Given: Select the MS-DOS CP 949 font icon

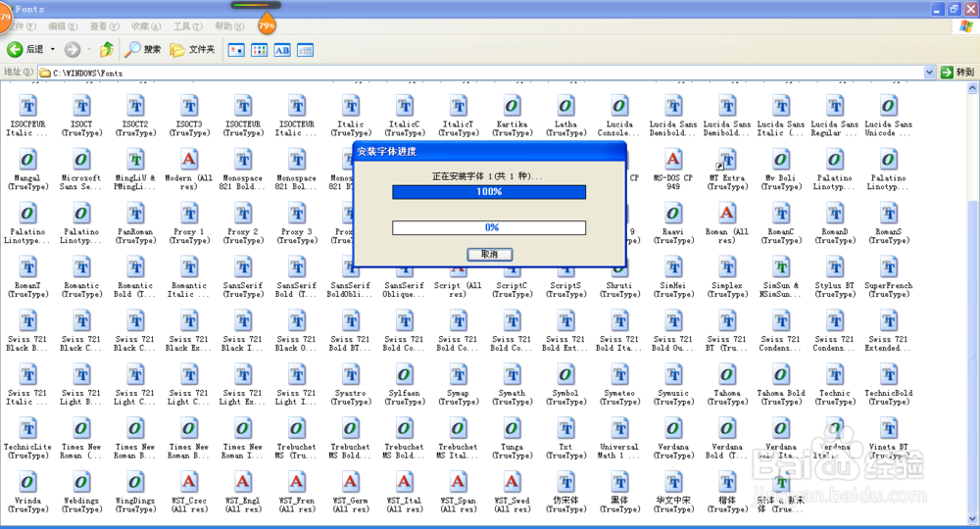Looking at the screenshot, I should (672, 160).
